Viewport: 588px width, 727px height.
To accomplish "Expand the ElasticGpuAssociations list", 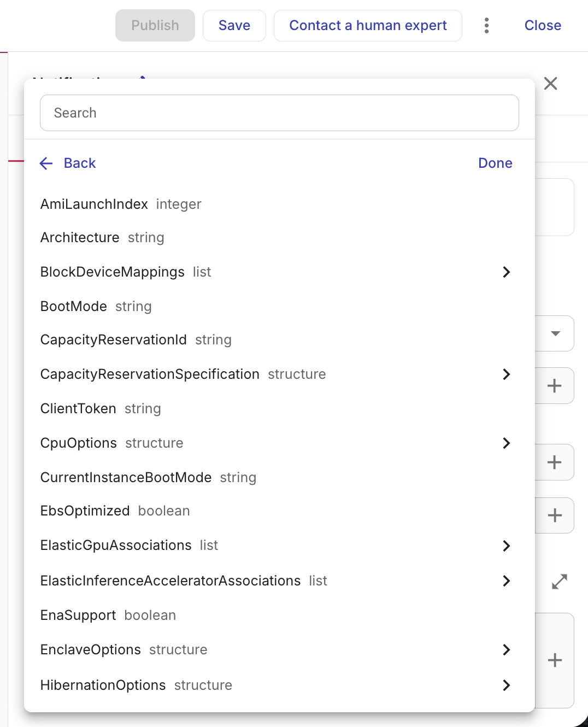I will point(506,546).
